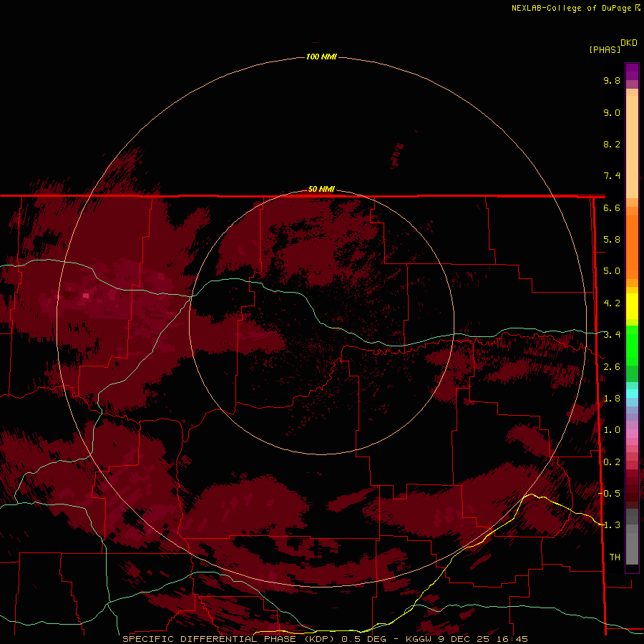Click the 6.6 value on the color scale
The image size is (644, 644).
tap(612, 208)
